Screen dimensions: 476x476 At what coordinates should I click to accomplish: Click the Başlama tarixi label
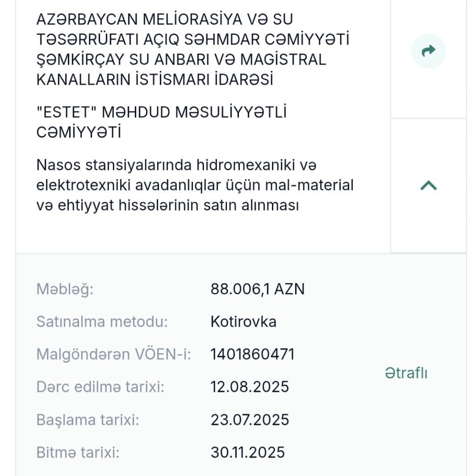[88, 420]
